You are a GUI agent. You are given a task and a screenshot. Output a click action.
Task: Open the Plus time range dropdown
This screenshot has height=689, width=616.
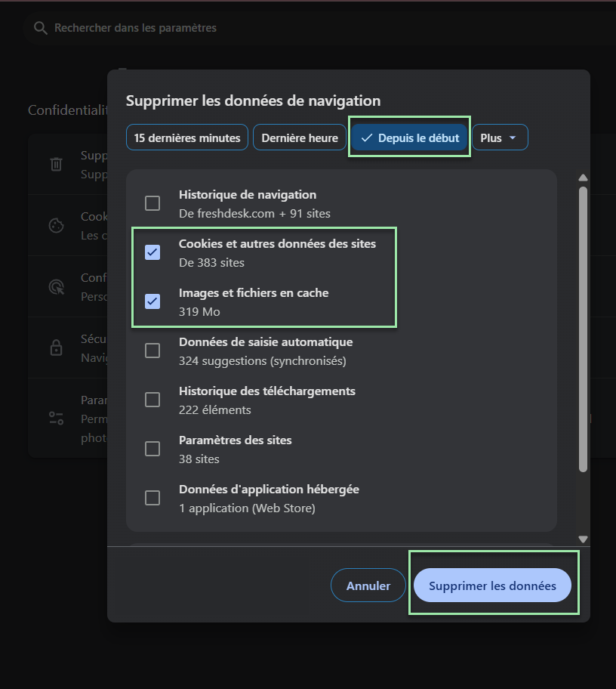[x=500, y=138]
